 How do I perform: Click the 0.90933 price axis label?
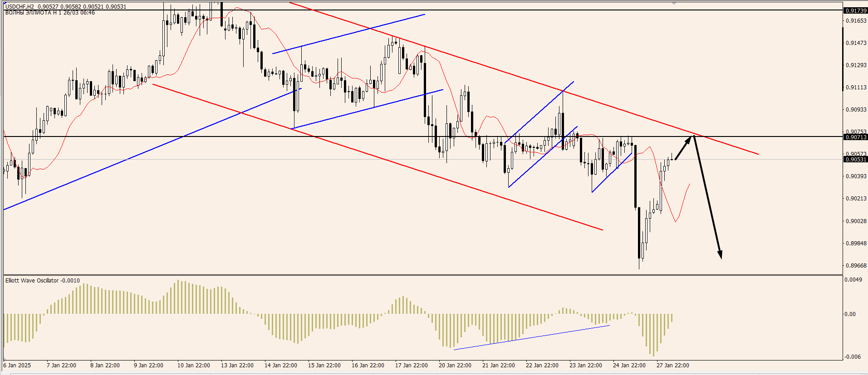[x=856, y=110]
